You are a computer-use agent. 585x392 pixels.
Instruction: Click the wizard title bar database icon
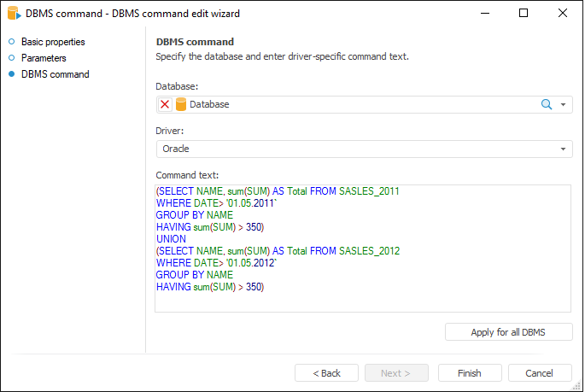[13, 14]
